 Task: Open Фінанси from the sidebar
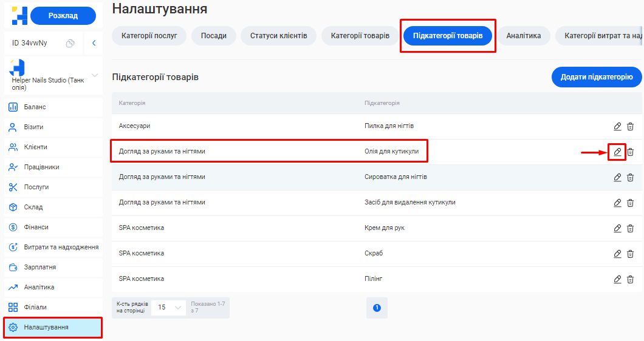(x=36, y=227)
